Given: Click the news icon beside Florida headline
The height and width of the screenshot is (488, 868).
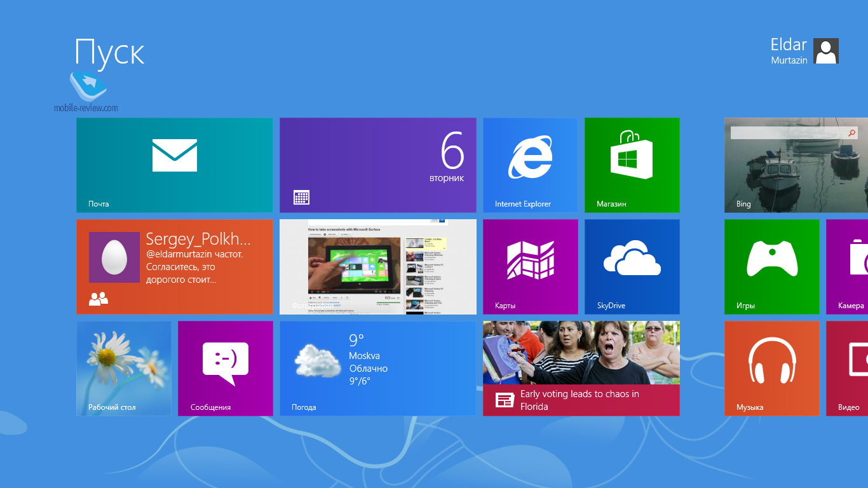Looking at the screenshot, I should 505,400.
